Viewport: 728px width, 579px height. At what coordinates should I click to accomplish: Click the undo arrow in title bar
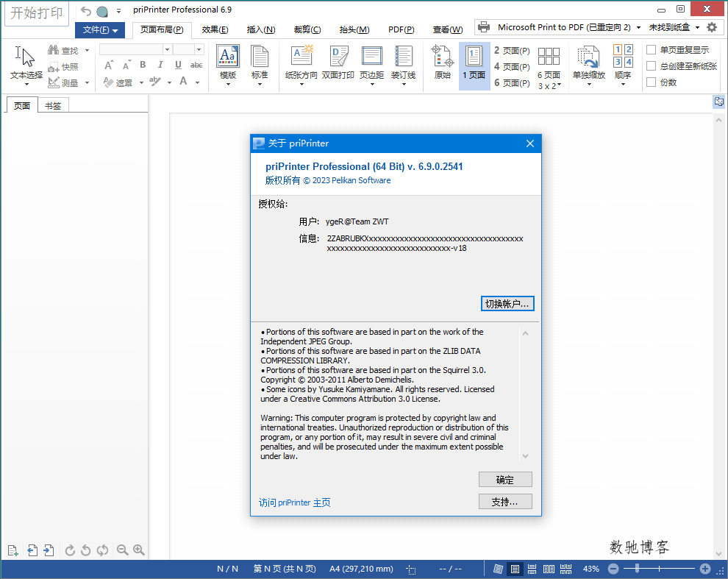(x=86, y=10)
